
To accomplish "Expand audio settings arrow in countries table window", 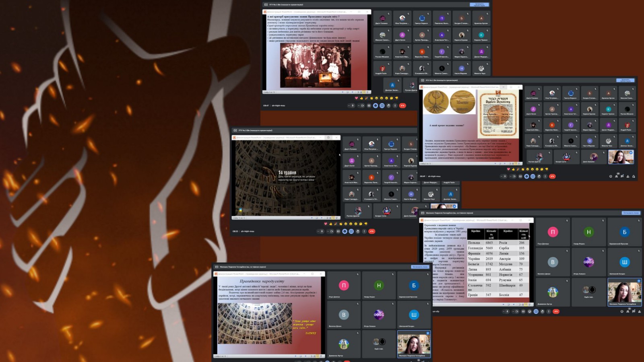I will [x=503, y=311].
